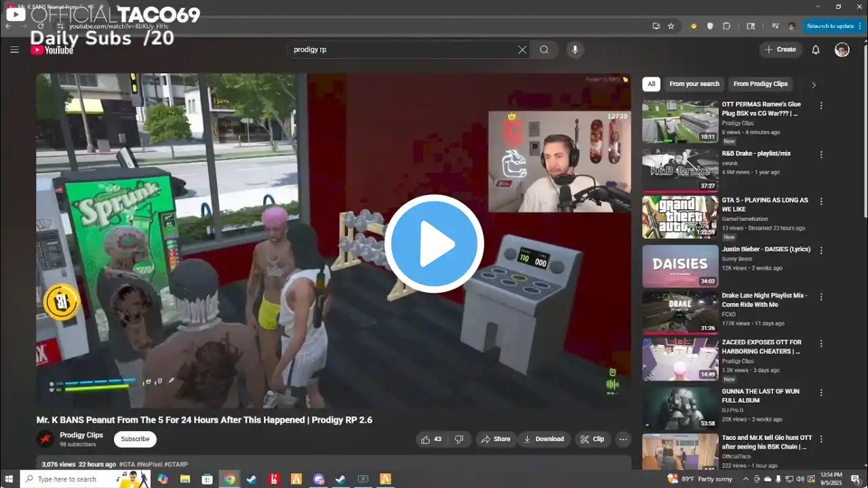The height and width of the screenshot is (488, 868).
Task: Open "Justin Bieber - DAISIES" thumbnail
Action: click(680, 266)
